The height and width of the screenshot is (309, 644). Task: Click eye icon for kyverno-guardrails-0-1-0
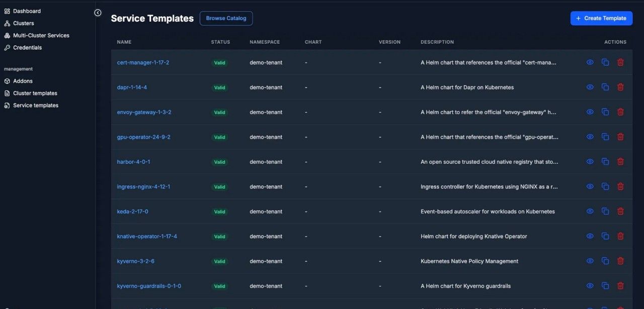click(x=590, y=286)
